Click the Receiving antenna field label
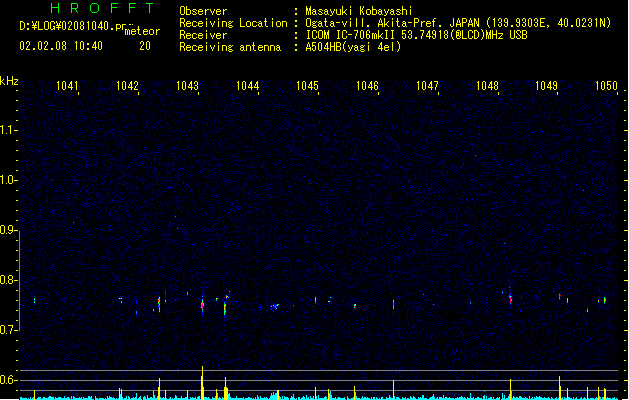629x400 pixels. click(230, 47)
